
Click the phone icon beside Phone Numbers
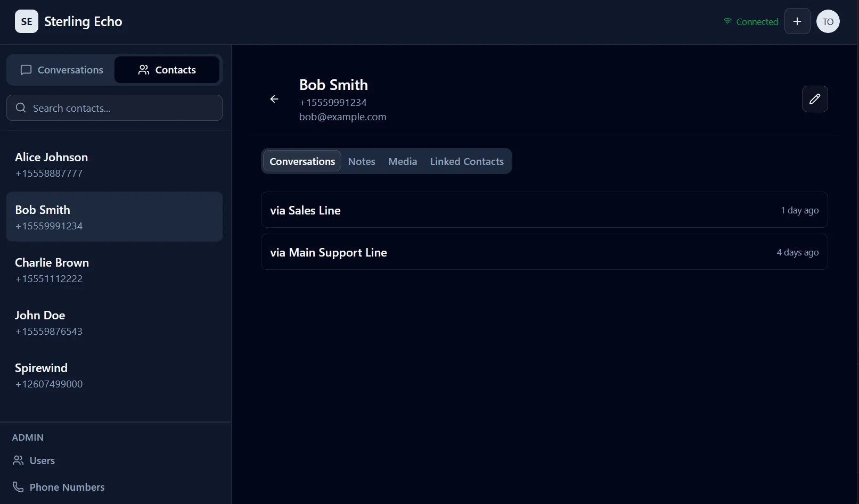tap(18, 486)
